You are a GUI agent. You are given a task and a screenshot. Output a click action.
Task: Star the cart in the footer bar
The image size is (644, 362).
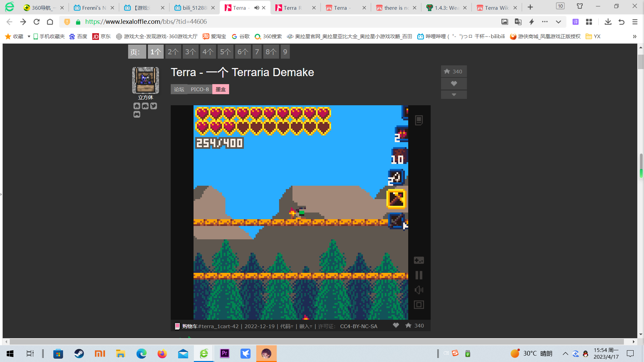(408, 325)
